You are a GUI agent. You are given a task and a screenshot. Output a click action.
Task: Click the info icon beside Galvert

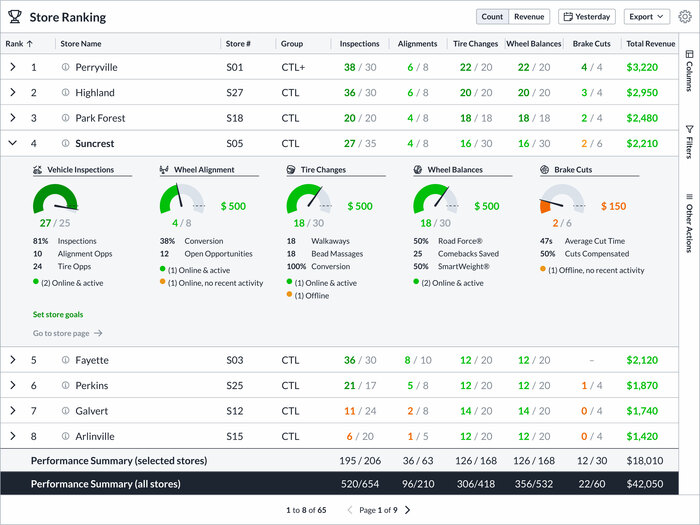point(66,411)
